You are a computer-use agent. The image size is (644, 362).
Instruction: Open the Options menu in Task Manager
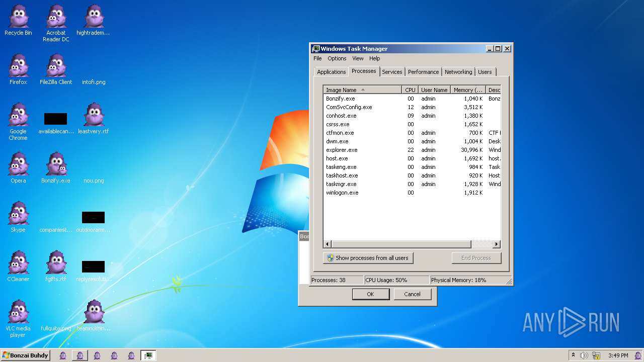coord(337,58)
